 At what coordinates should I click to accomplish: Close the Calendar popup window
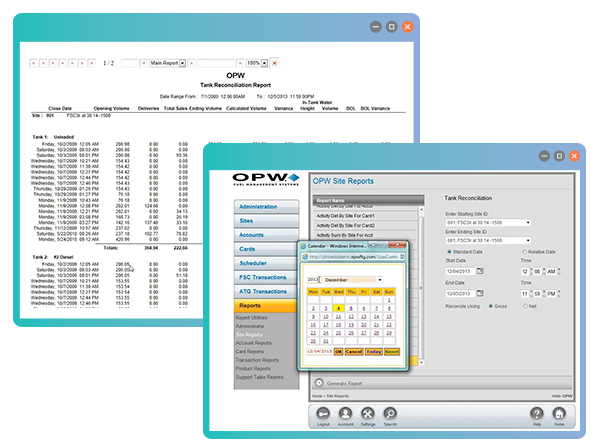[x=398, y=245]
